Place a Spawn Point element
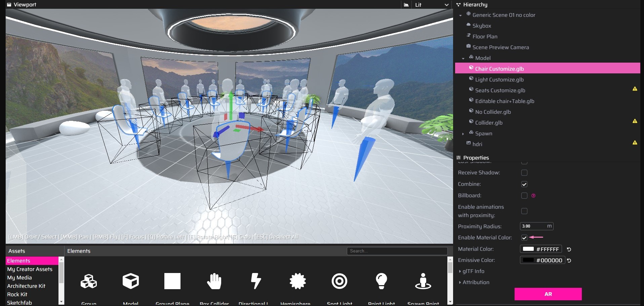The height and width of the screenshot is (306, 644). [x=423, y=281]
